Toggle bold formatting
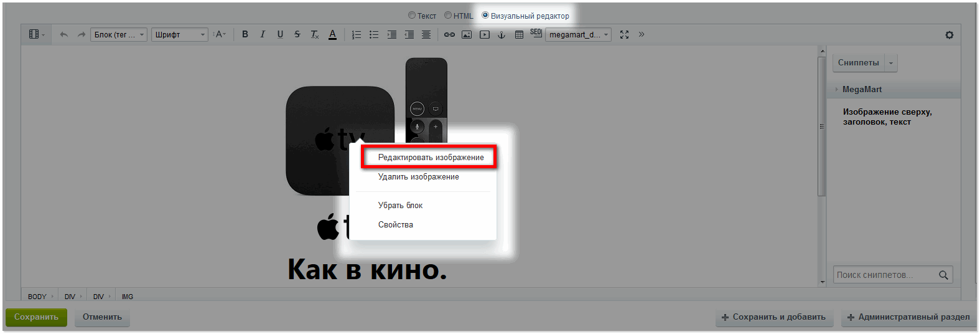Viewport: 980px width, 334px height. click(x=245, y=34)
